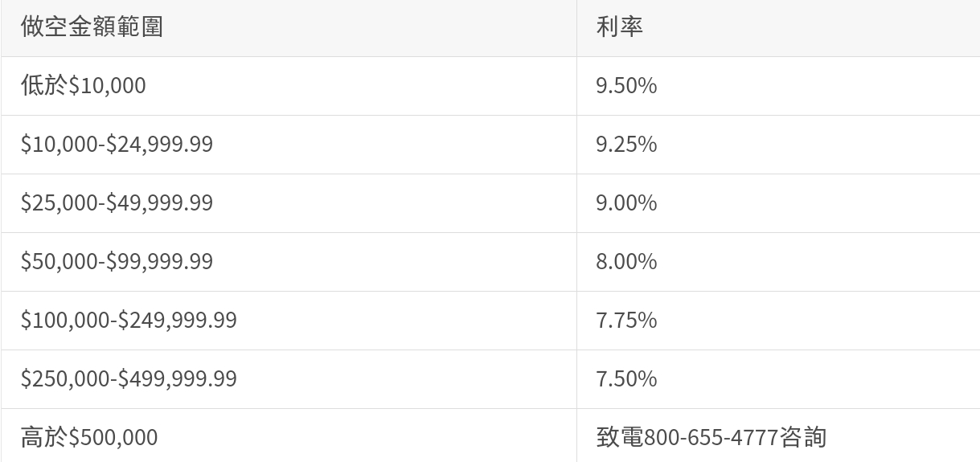
Task: Select the $250,000-$499,999.99 range cell
Action: 129,378
